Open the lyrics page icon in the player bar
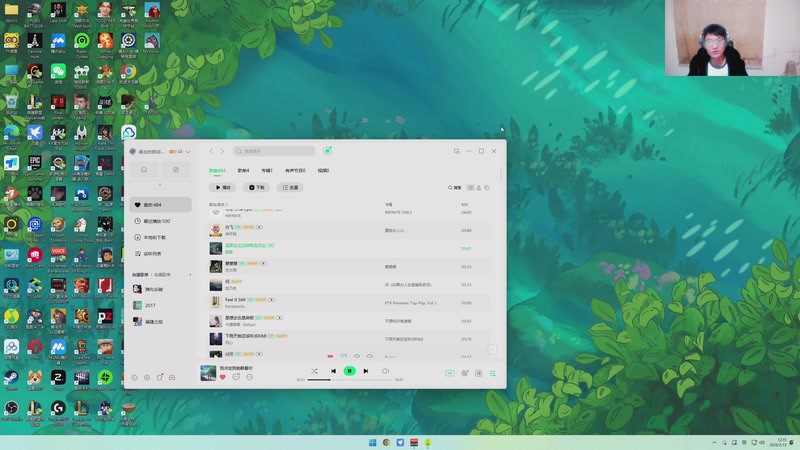Viewport: 800px width, 450px height. [479, 373]
